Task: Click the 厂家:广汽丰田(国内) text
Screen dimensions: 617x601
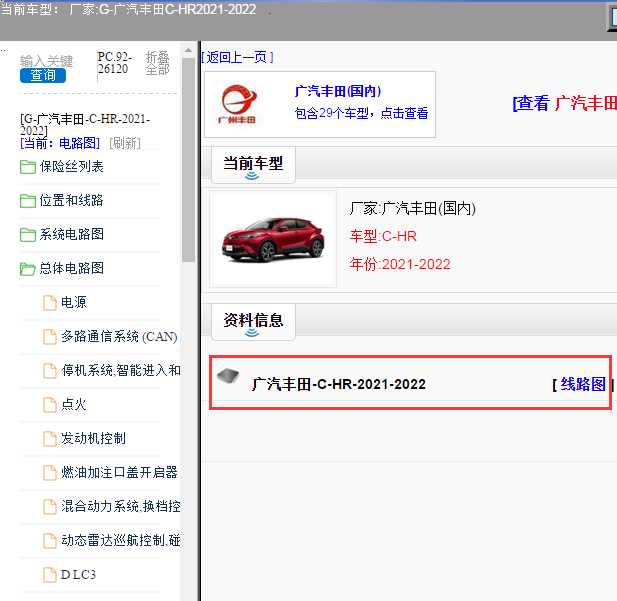Action: coord(412,208)
